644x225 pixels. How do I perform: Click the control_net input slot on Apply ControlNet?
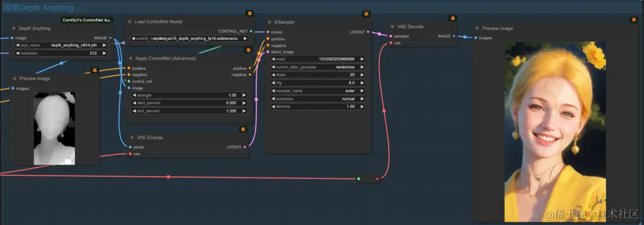pyautogui.click(x=129, y=81)
